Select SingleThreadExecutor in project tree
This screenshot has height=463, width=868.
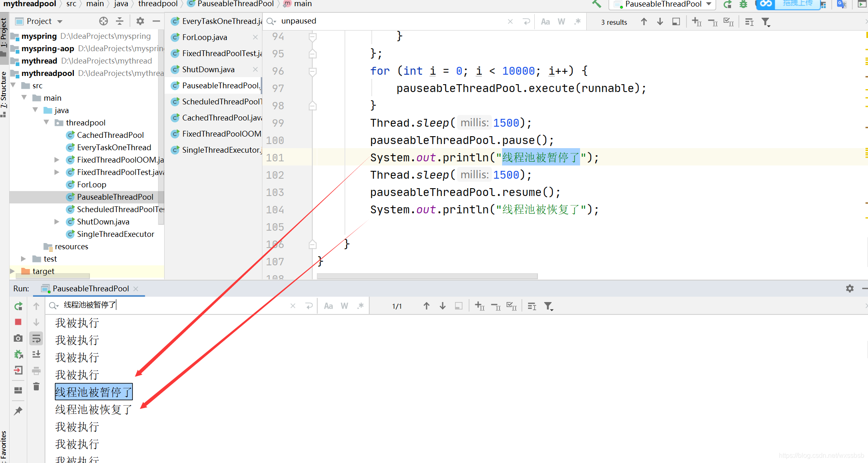point(115,234)
